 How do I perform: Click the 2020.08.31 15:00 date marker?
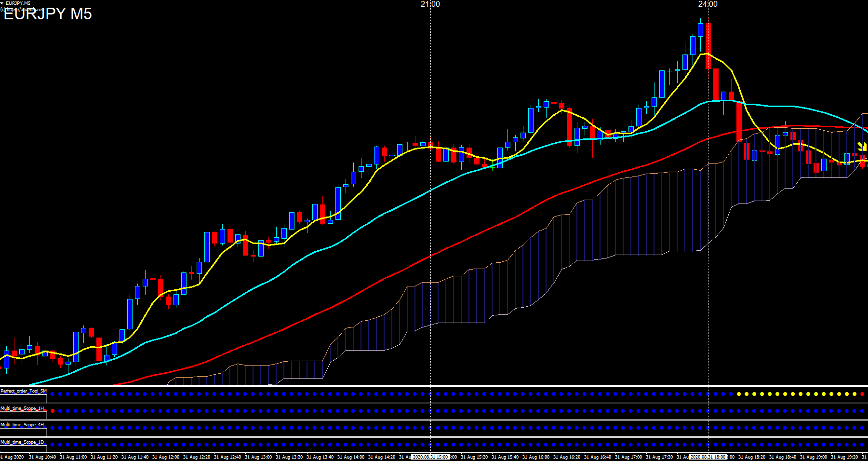430,457
